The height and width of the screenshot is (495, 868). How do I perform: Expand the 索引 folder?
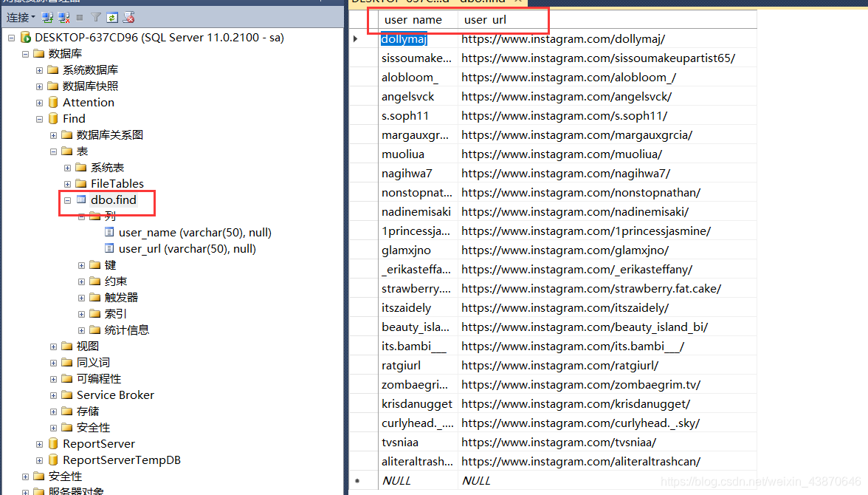(x=81, y=314)
